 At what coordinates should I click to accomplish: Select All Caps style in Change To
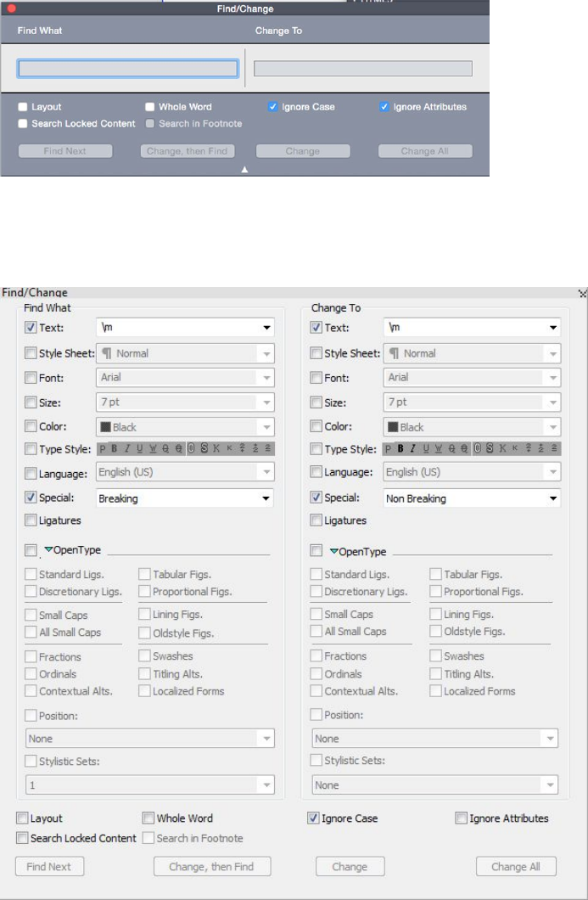502,449
